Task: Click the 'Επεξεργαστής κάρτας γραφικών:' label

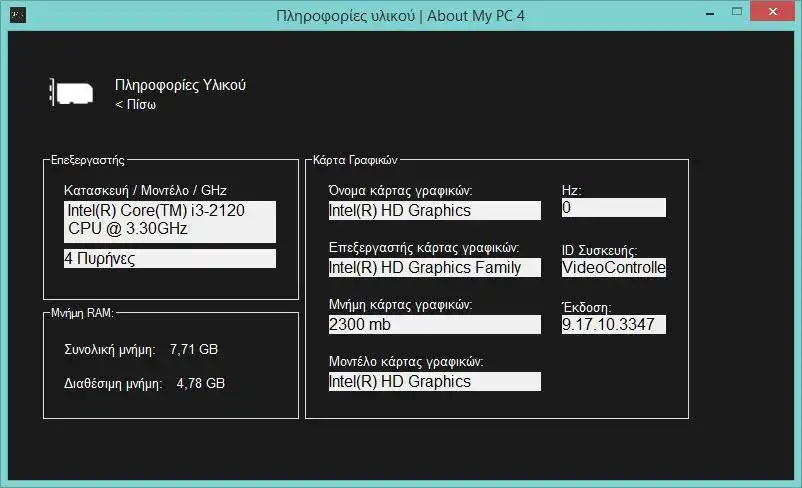Action: 424,248
